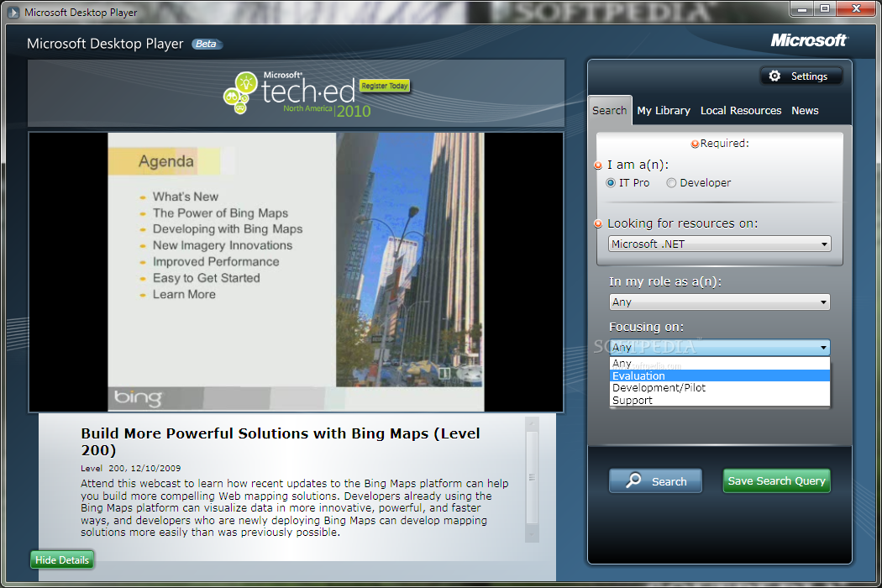The image size is (882, 588).
Task: Click the Tech·Ed 2010 banner
Action: click(296, 93)
